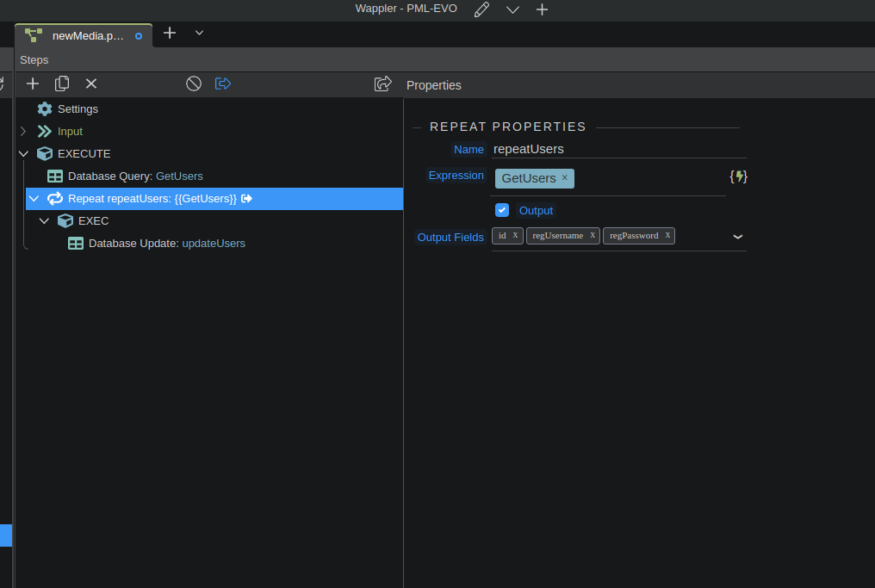Collapse the EXEC node
Image resolution: width=875 pixels, height=588 pixels.
pyautogui.click(x=44, y=221)
